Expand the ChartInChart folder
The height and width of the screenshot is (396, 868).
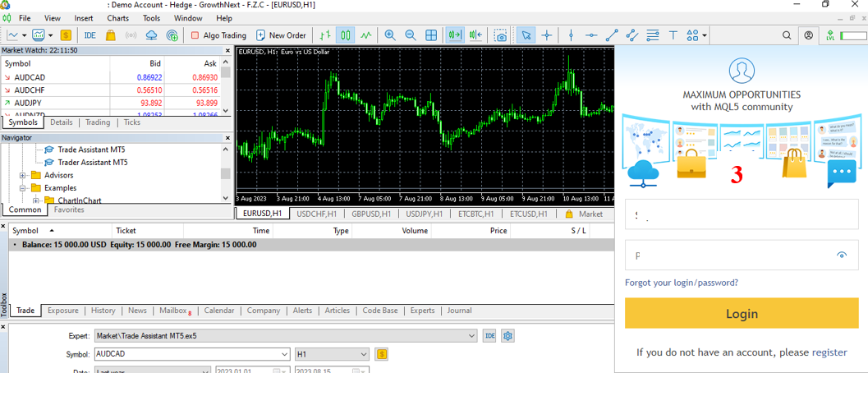pyautogui.click(x=36, y=200)
